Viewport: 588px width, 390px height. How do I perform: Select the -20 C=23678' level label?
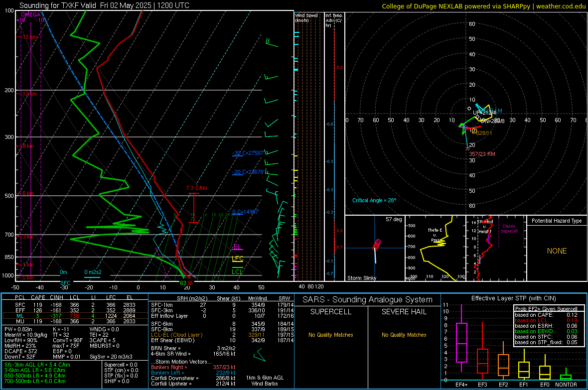coord(248,172)
